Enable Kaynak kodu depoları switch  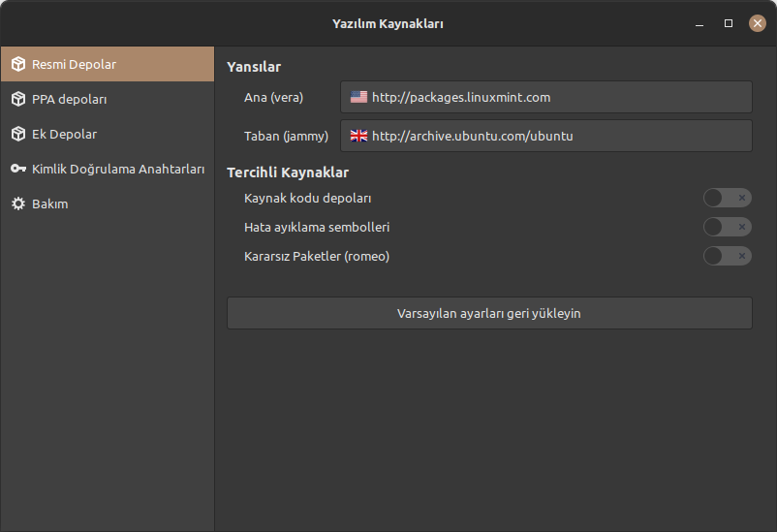(727, 199)
